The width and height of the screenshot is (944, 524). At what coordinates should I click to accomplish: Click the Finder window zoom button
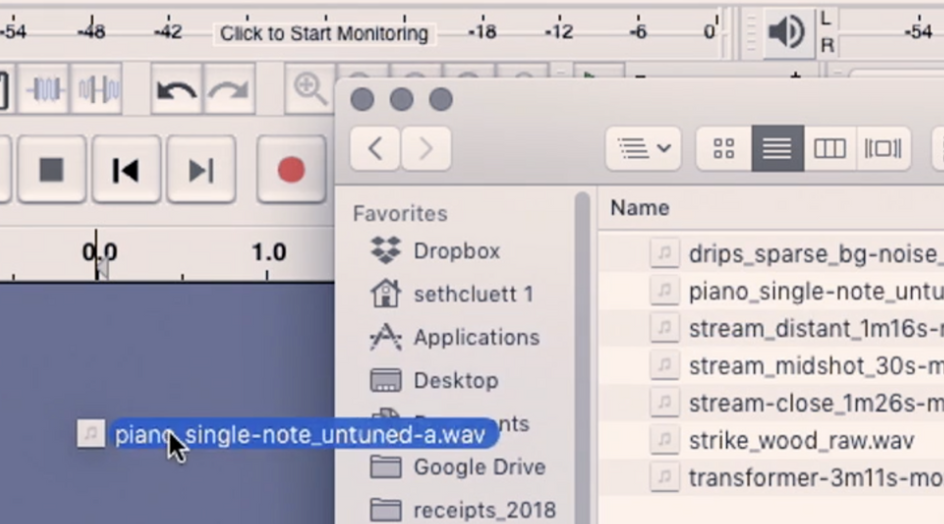click(x=441, y=99)
